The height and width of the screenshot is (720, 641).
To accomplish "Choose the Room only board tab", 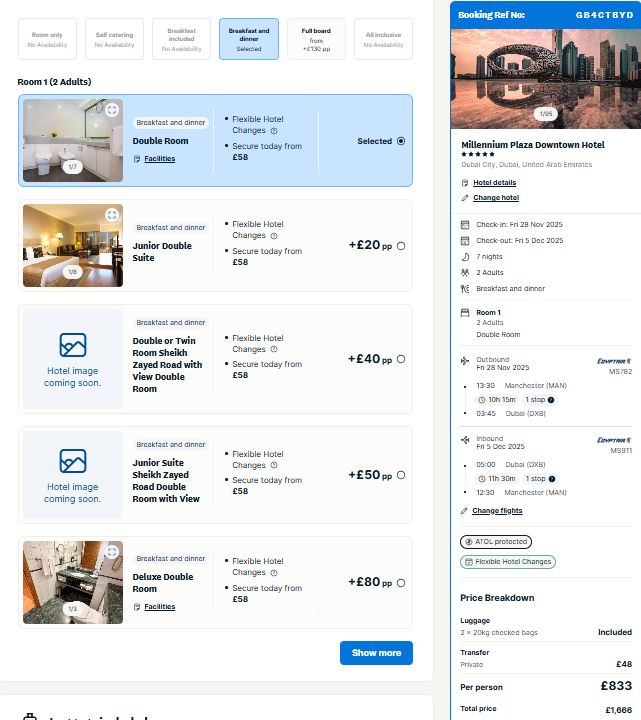I will (x=47, y=39).
